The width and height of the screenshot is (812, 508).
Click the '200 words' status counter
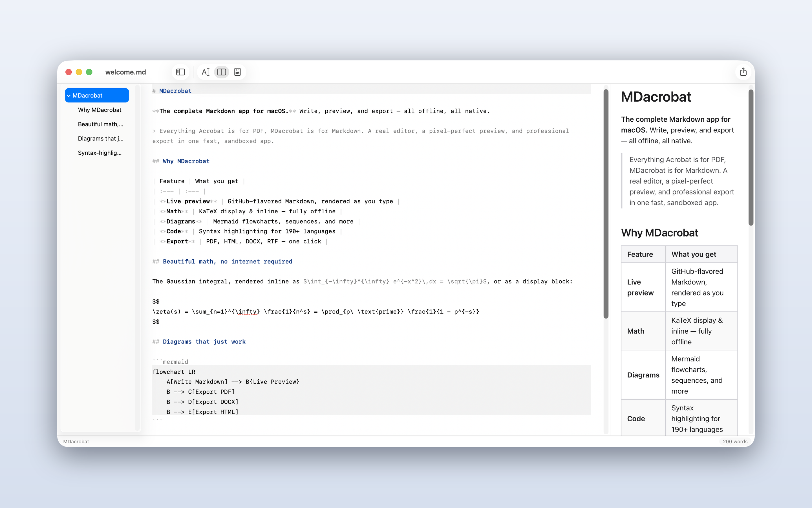(735, 441)
